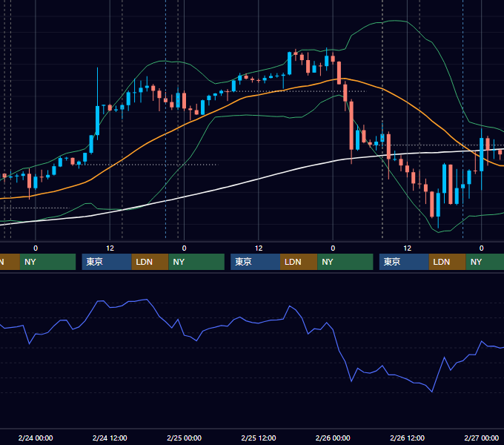Click NY session block spanning 2/25 00:00
This screenshot has height=445, width=504.
click(x=196, y=262)
